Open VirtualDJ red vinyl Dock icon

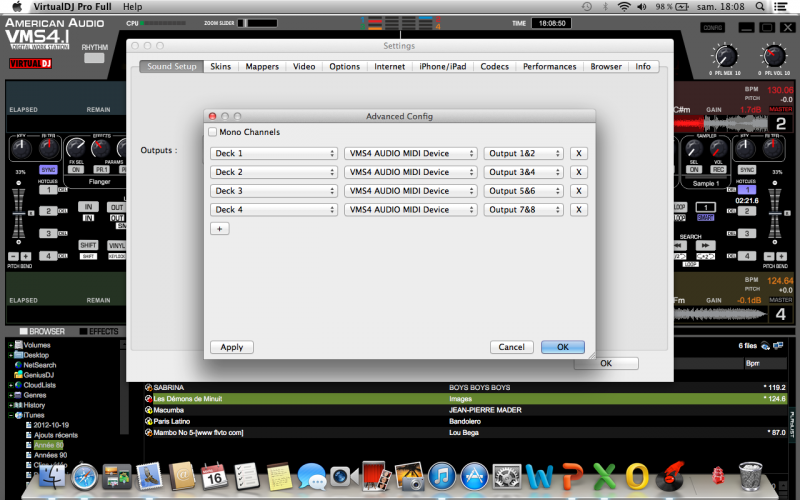pyautogui.click(x=669, y=477)
